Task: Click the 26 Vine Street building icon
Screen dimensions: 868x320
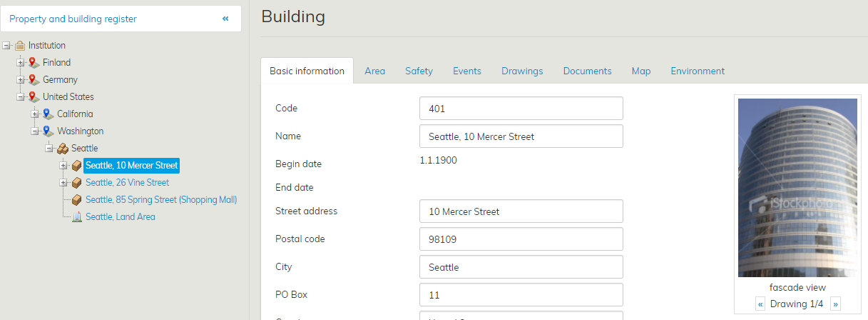Action: [77, 183]
